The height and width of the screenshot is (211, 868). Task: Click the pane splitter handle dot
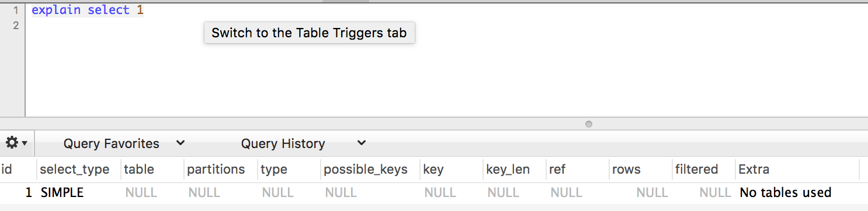pos(588,124)
